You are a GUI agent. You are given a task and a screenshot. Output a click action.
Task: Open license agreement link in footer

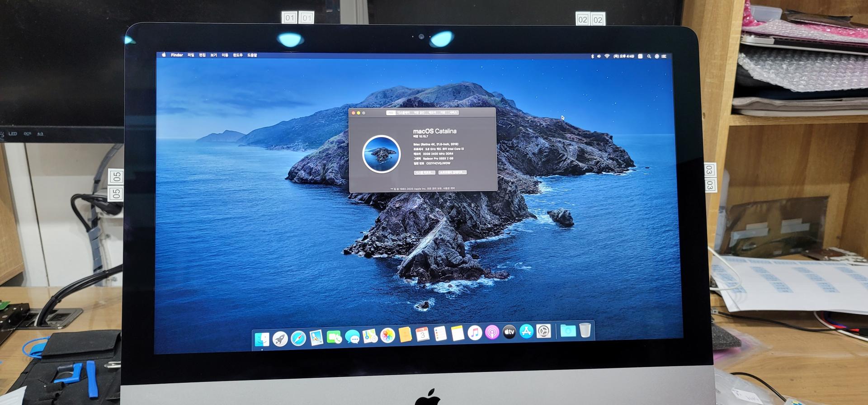coord(449,188)
